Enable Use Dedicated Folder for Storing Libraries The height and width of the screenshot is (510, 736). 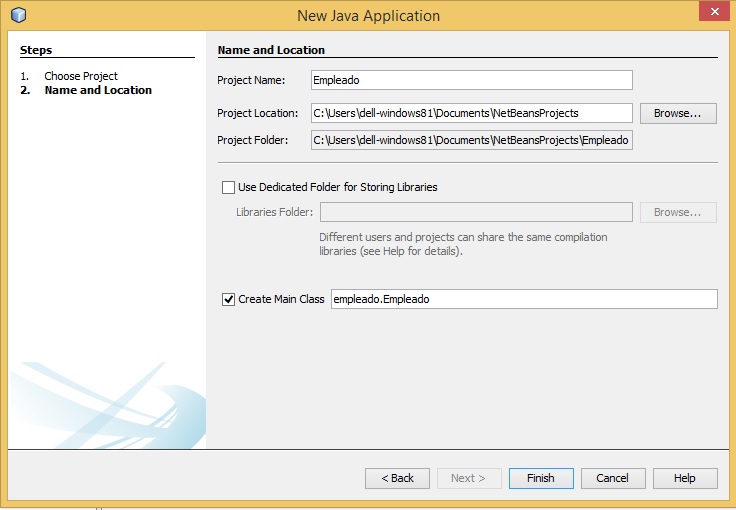[x=228, y=187]
